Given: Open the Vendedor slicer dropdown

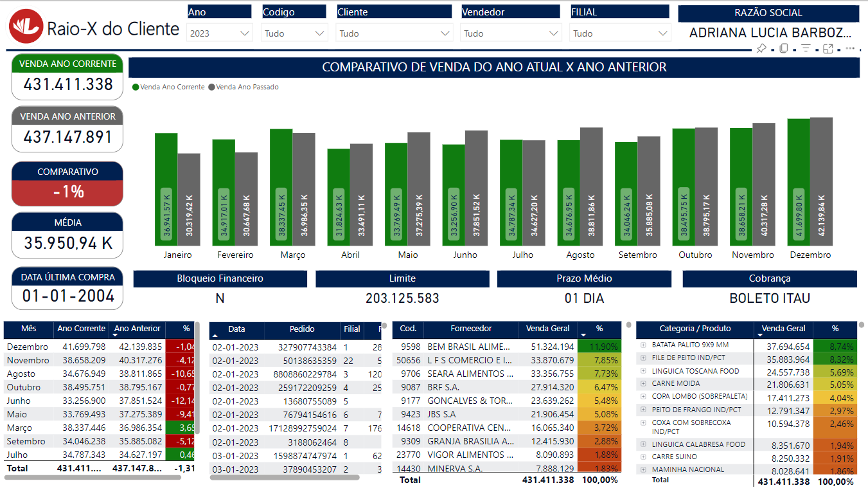Looking at the screenshot, I should [511, 33].
